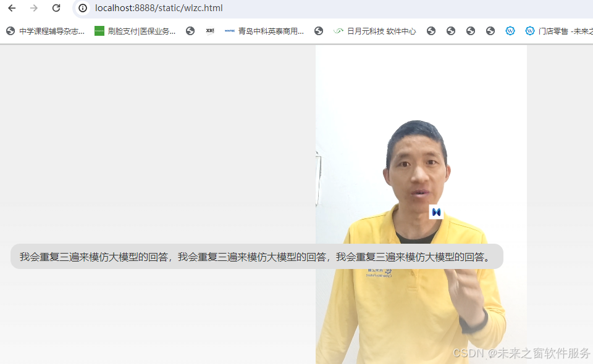The width and height of the screenshot is (593, 364).
Task: Click the first blue W bookmark icon
Action: [510, 30]
